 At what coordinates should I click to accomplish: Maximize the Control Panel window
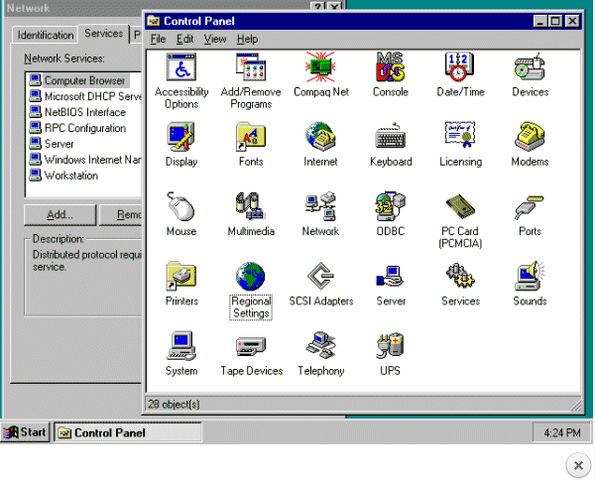click(556, 21)
